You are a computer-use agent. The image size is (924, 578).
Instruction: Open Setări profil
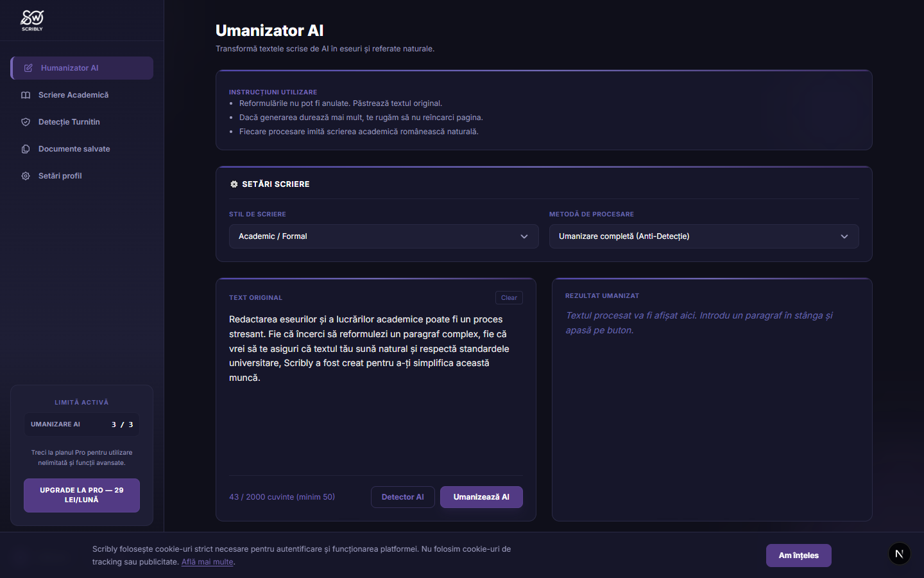click(81, 176)
